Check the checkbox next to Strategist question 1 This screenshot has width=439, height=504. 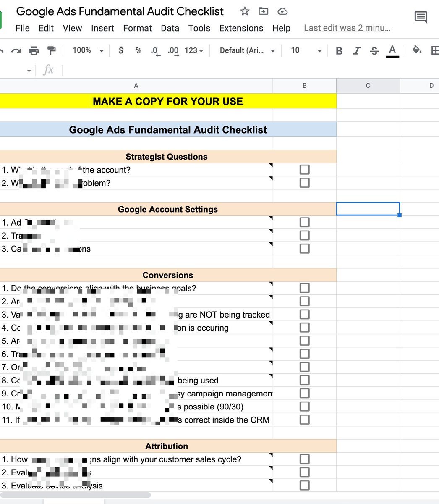coord(304,169)
